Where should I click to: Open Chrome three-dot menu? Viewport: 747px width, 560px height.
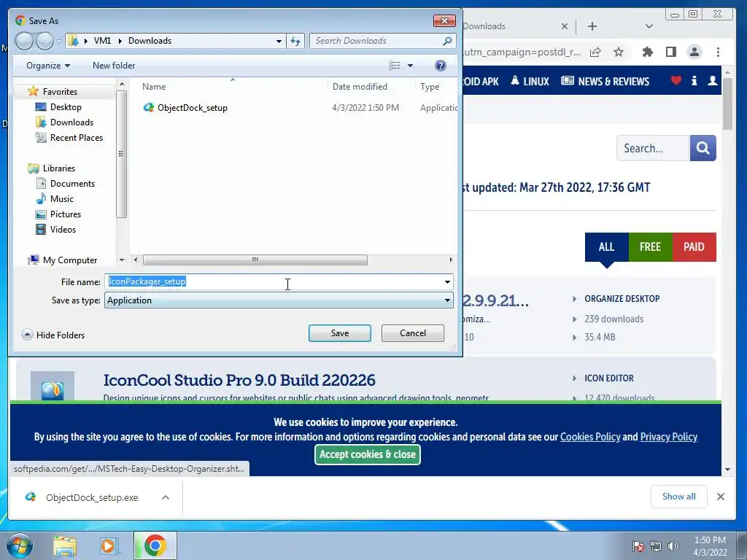point(718,52)
